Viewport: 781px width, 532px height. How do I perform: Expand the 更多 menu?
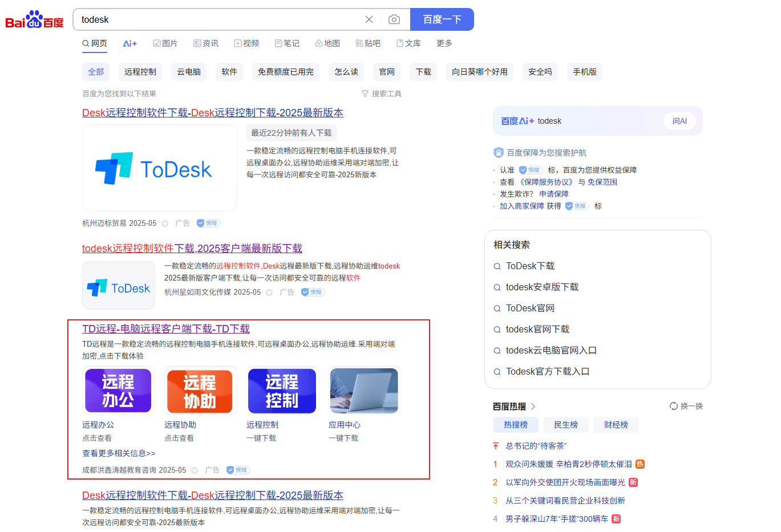(444, 43)
